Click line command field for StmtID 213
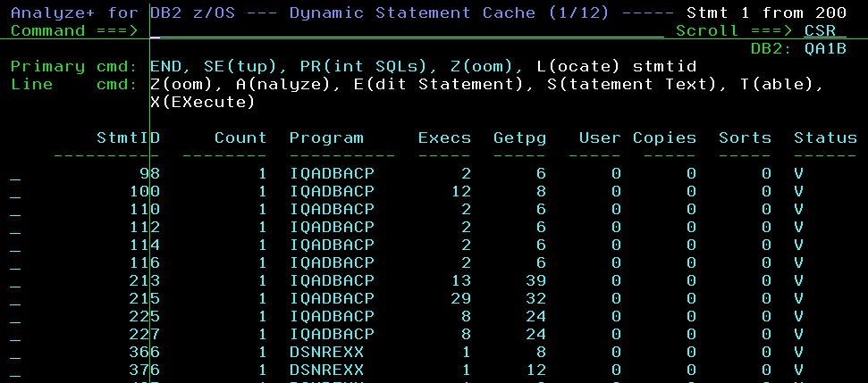 click(15, 281)
